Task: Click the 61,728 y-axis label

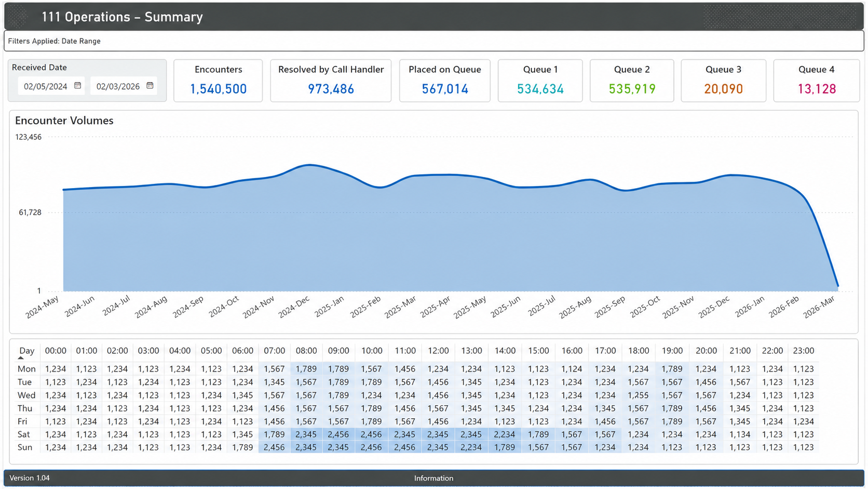Action: (x=30, y=213)
